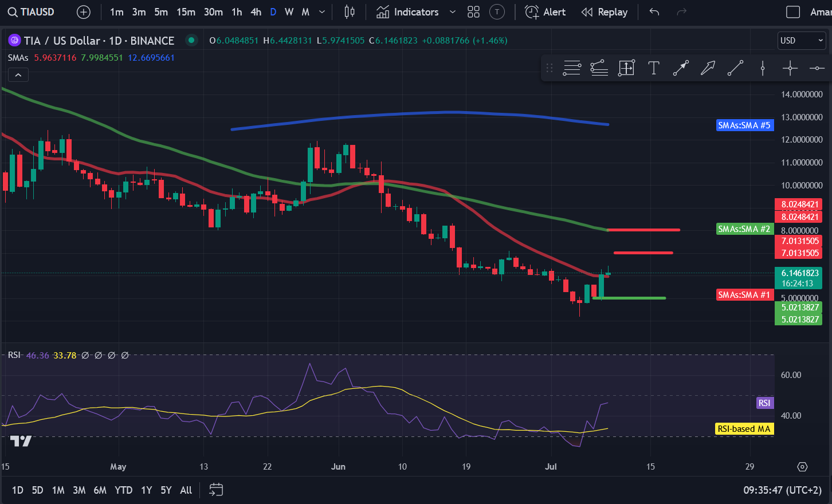Click the SMAs:SMA #2 green label
832x504 pixels.
click(744, 229)
